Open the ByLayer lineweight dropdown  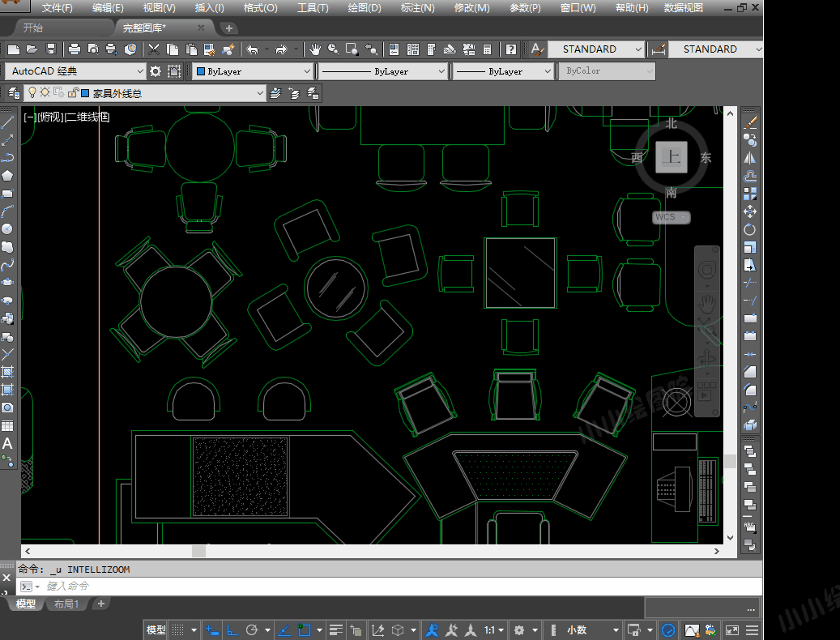(x=502, y=71)
